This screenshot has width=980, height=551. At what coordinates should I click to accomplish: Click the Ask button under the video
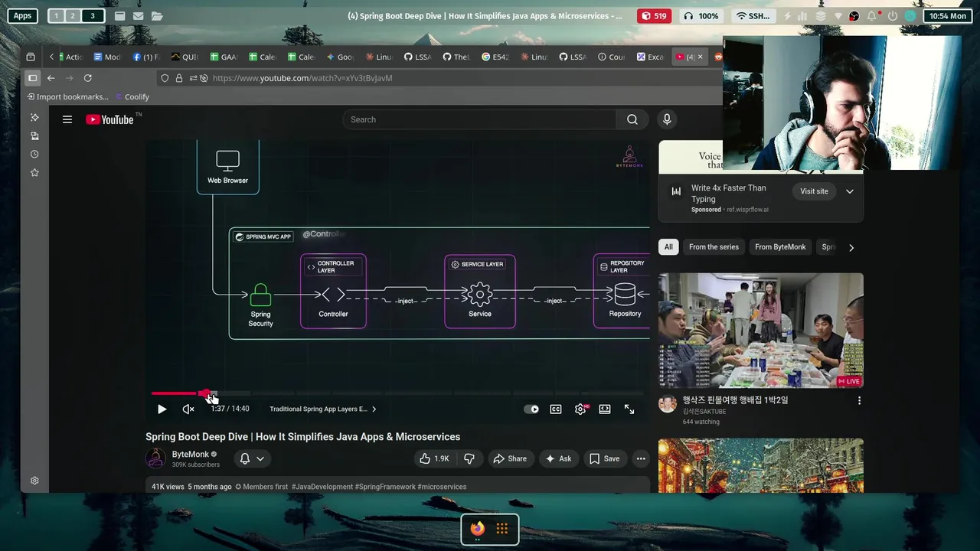[558, 458]
